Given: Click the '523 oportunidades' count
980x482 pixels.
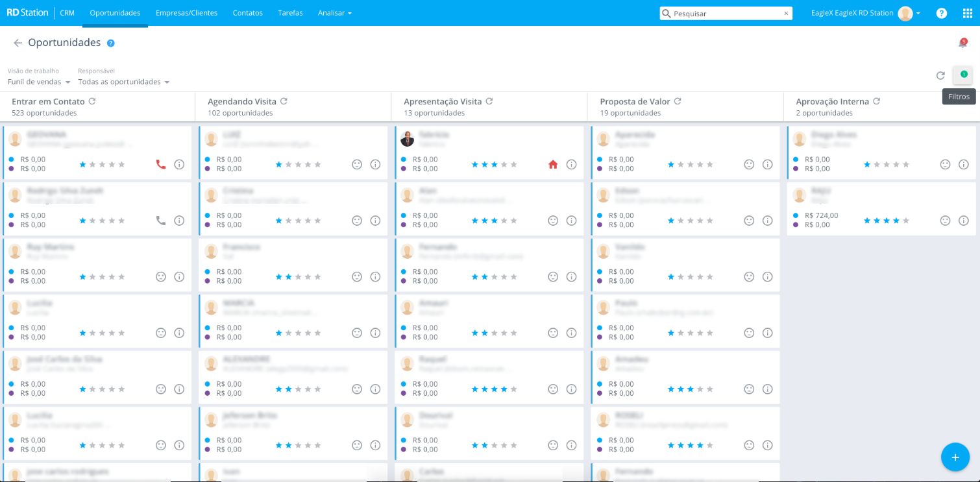Looking at the screenshot, I should click(x=44, y=113).
